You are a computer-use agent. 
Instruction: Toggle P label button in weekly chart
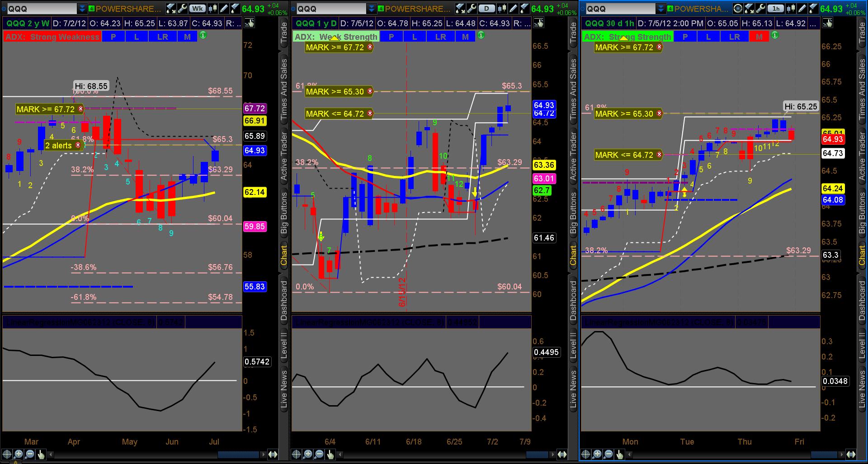[113, 37]
